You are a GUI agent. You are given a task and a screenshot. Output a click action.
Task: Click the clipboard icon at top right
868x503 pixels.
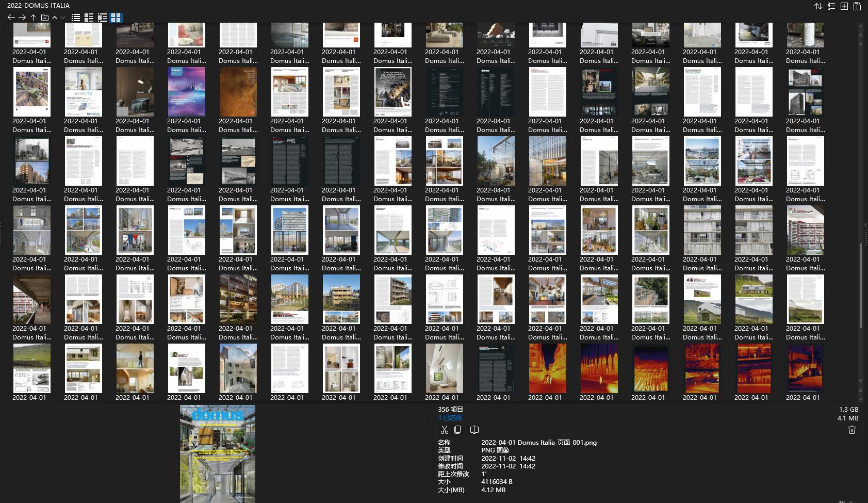click(x=857, y=6)
